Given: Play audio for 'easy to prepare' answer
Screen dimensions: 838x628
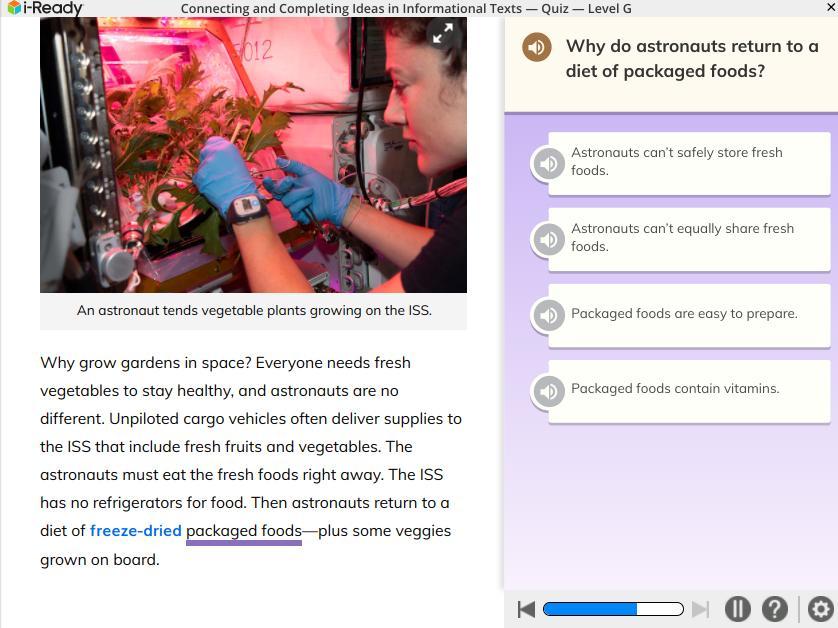Looking at the screenshot, I should (548, 315).
